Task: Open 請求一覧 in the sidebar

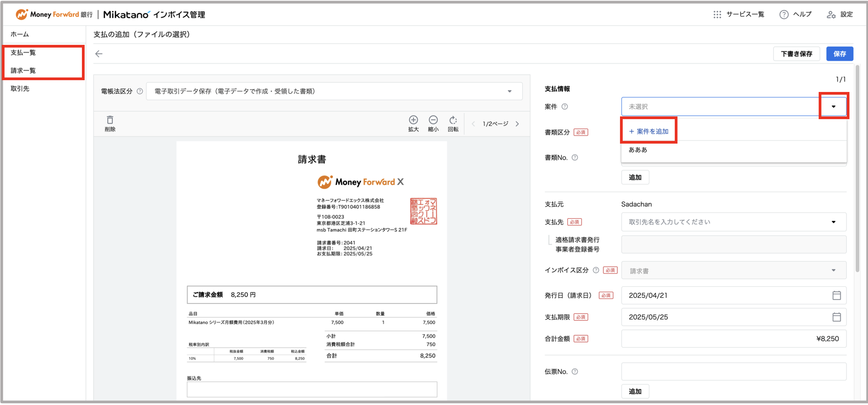Action: [x=23, y=71]
